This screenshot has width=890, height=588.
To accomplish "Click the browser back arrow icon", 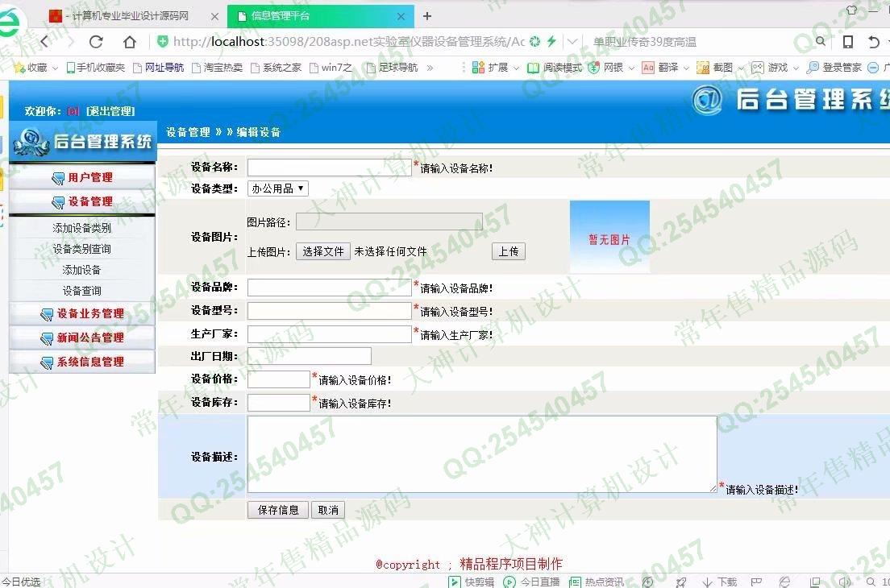I will point(45,42).
